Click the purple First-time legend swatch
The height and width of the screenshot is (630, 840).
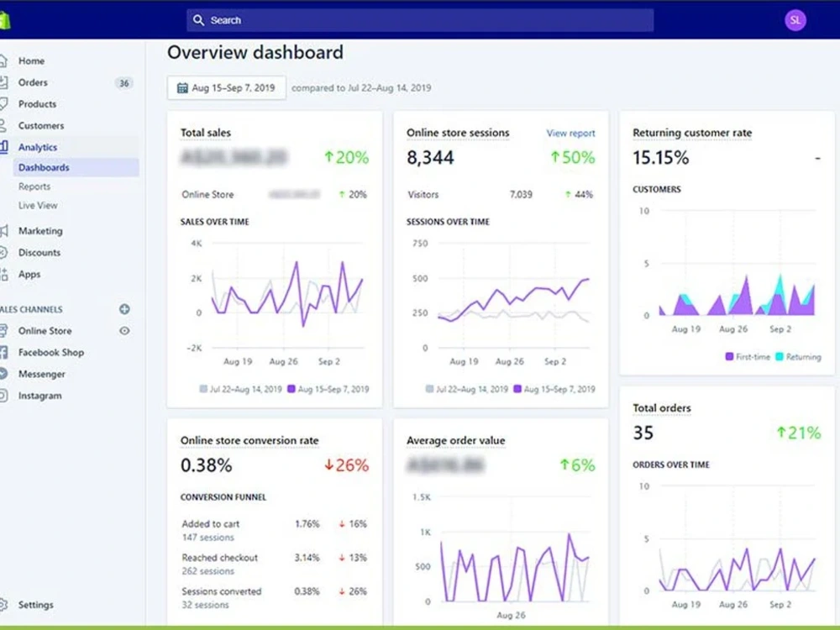click(729, 357)
